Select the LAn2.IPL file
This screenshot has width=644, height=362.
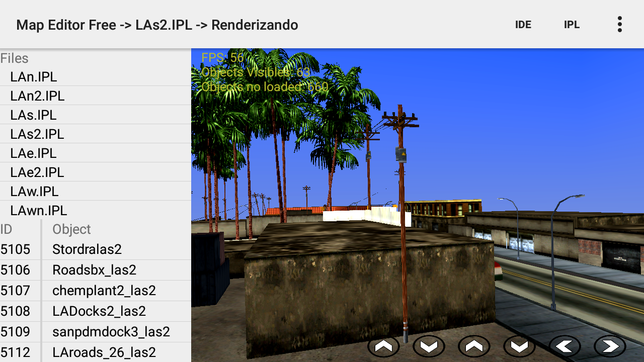click(x=96, y=96)
